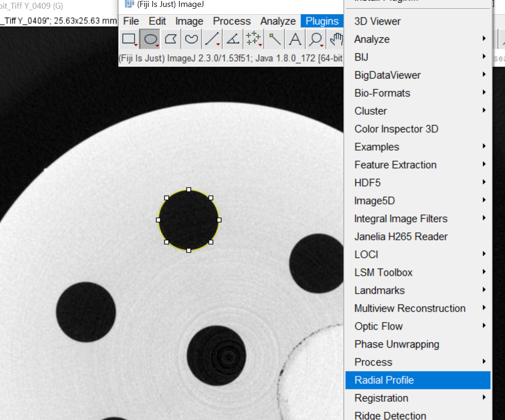
Task: Open Janelia H265 Reader plugin
Action: click(418, 236)
